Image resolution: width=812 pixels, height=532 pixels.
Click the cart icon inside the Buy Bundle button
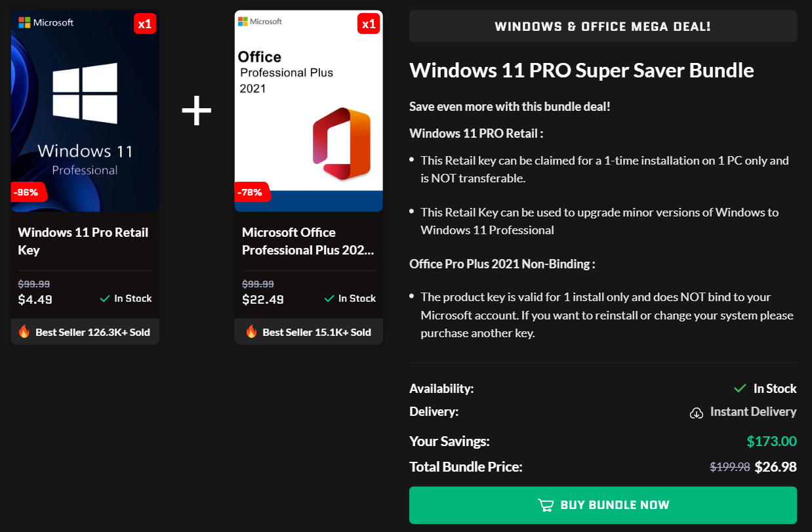point(545,505)
